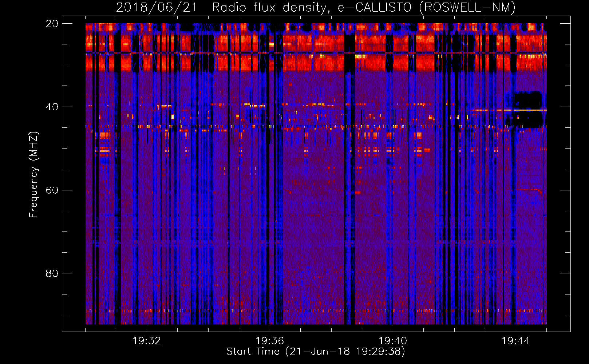Click the time tick label '19:36'
Screen dimensions: 589x364
click(x=270, y=341)
